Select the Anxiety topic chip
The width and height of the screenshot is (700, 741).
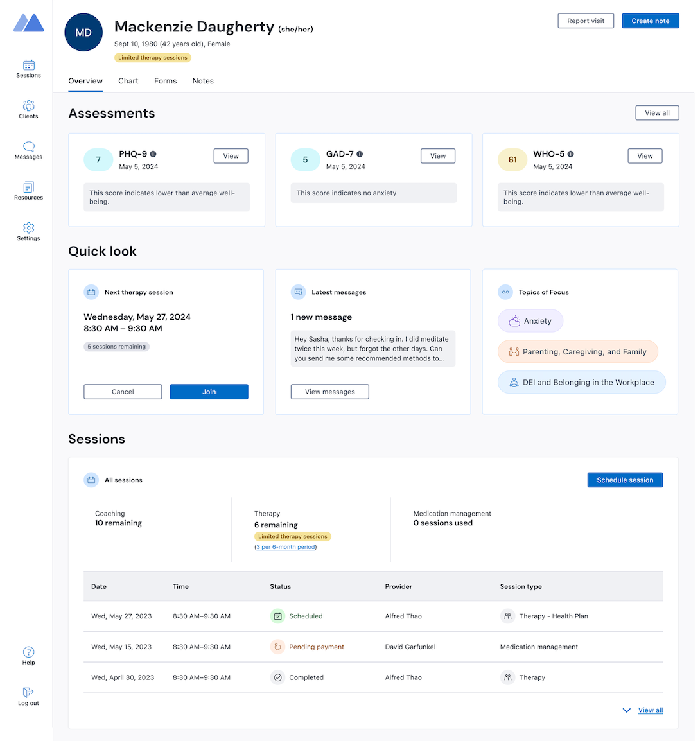click(x=530, y=321)
